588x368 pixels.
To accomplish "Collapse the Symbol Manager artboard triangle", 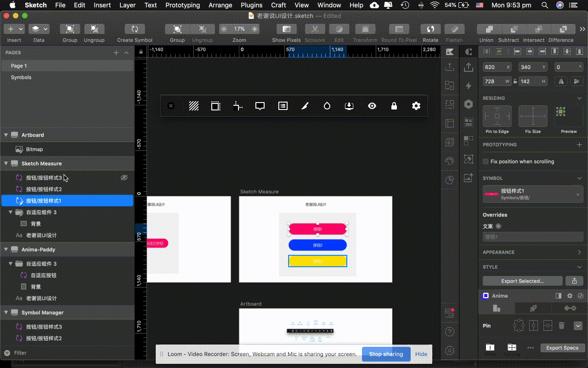I will (x=6, y=312).
